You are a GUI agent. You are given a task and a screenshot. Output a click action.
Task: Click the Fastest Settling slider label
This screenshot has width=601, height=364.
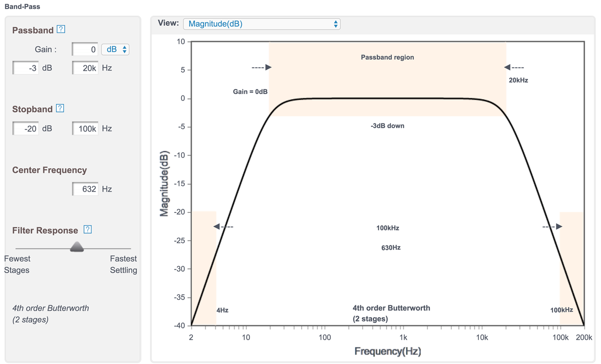(124, 264)
